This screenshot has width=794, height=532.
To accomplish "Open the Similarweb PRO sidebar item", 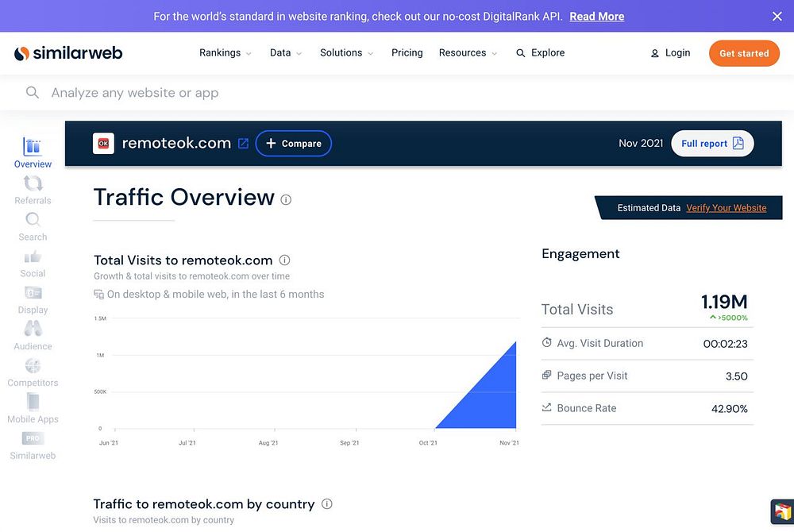I will 33,445.
